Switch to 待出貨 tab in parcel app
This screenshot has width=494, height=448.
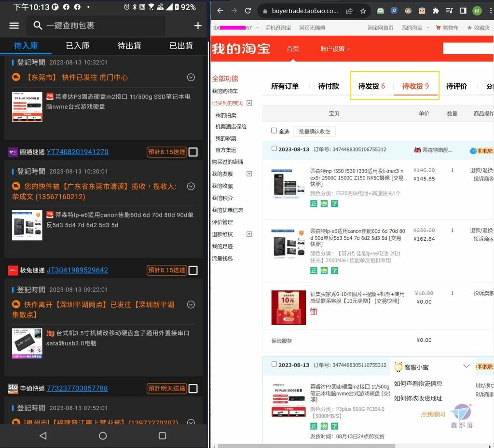click(x=129, y=46)
